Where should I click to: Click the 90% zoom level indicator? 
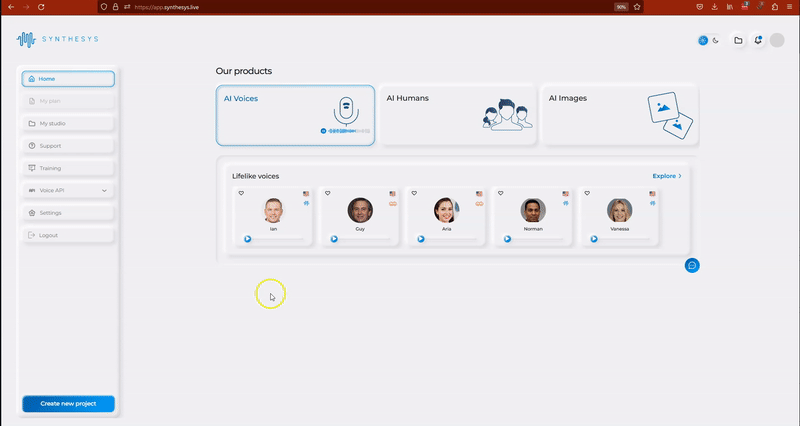click(x=621, y=7)
